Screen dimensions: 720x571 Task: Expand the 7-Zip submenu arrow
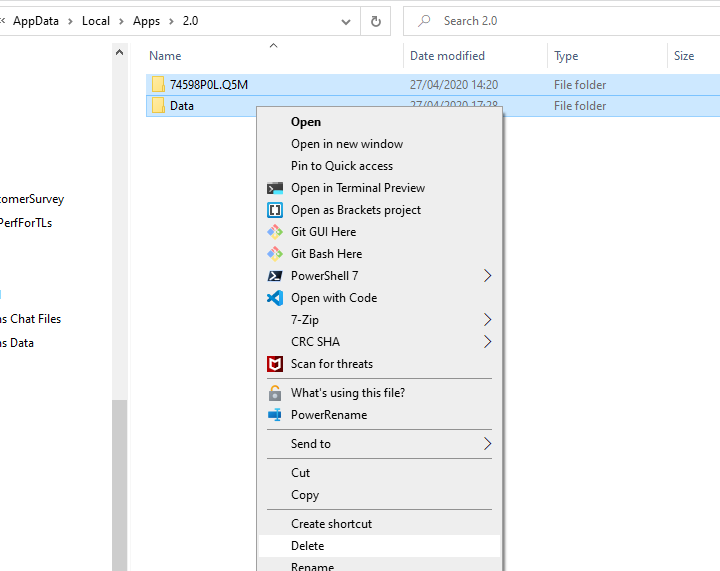(488, 320)
